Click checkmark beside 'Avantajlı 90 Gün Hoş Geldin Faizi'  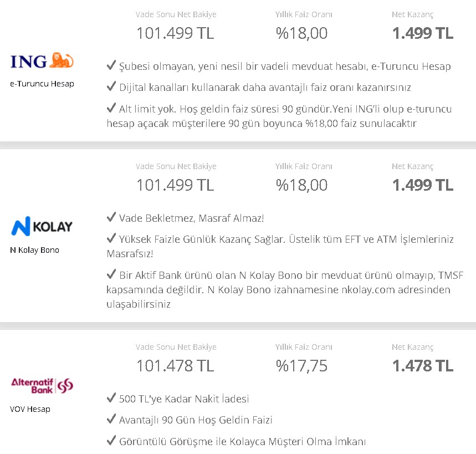pyautogui.click(x=111, y=419)
